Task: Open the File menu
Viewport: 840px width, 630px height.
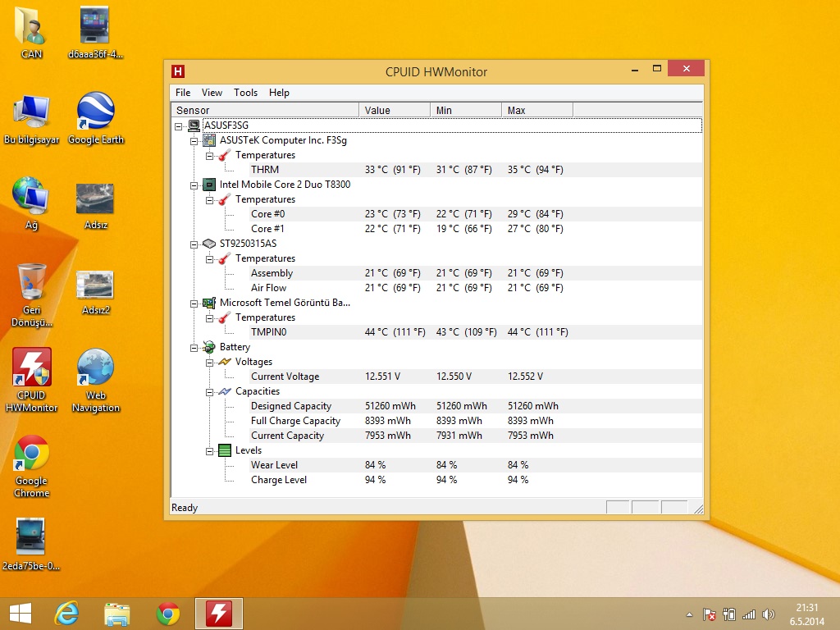Action: coord(183,93)
